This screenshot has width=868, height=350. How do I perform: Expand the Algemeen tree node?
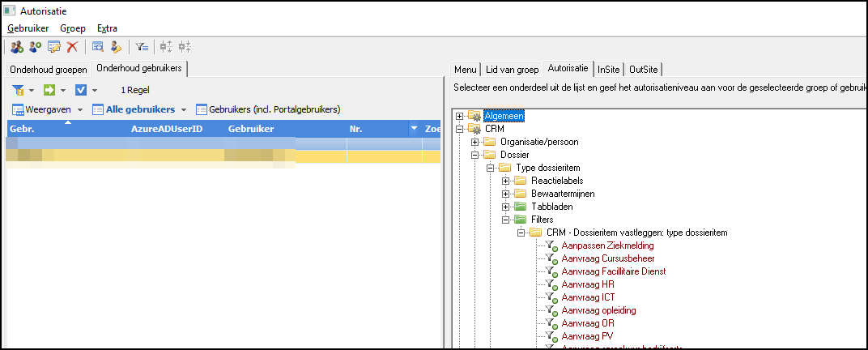460,117
